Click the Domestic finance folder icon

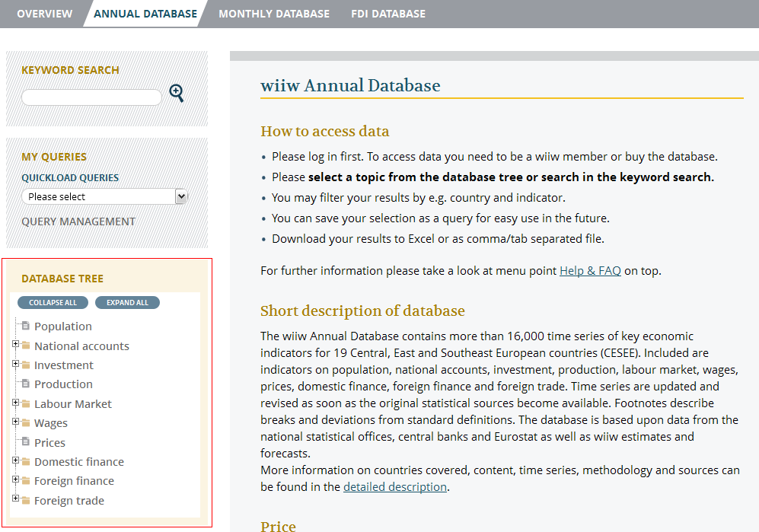[25, 462]
